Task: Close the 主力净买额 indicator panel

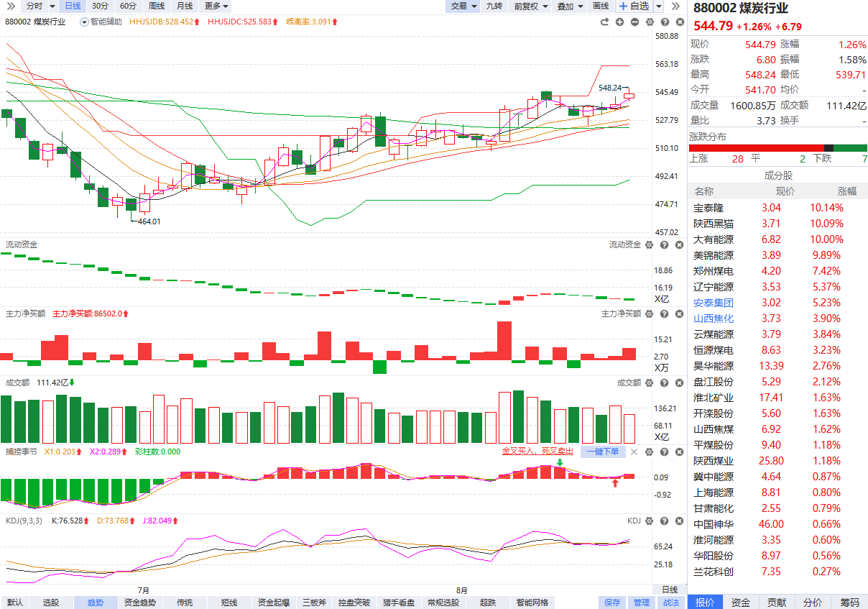Action: (678, 314)
